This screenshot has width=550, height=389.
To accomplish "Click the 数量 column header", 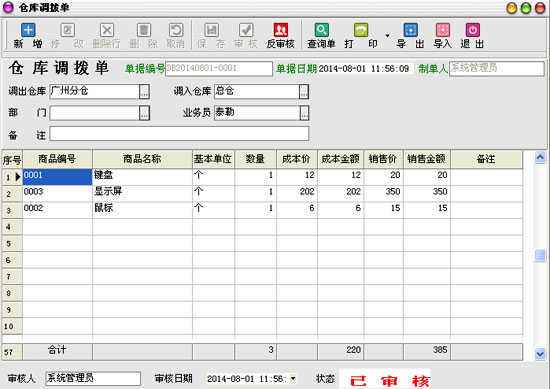I will coord(255,159).
